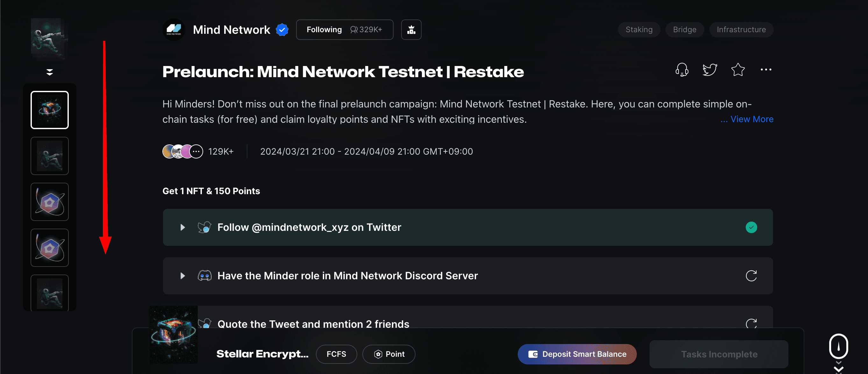This screenshot has height=374, width=868.
Task: Click Deposit Smart Balance button
Action: pos(577,354)
